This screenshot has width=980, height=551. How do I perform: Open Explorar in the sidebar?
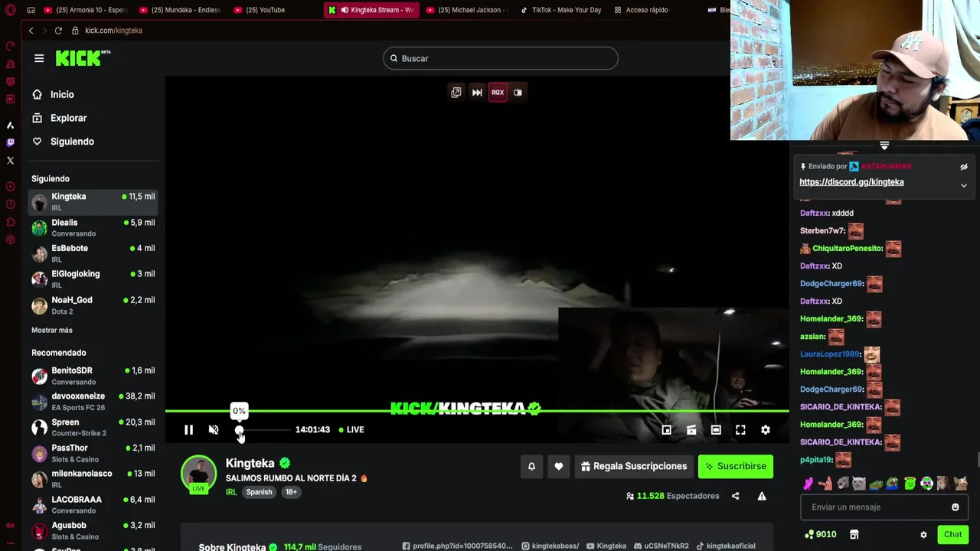click(68, 119)
